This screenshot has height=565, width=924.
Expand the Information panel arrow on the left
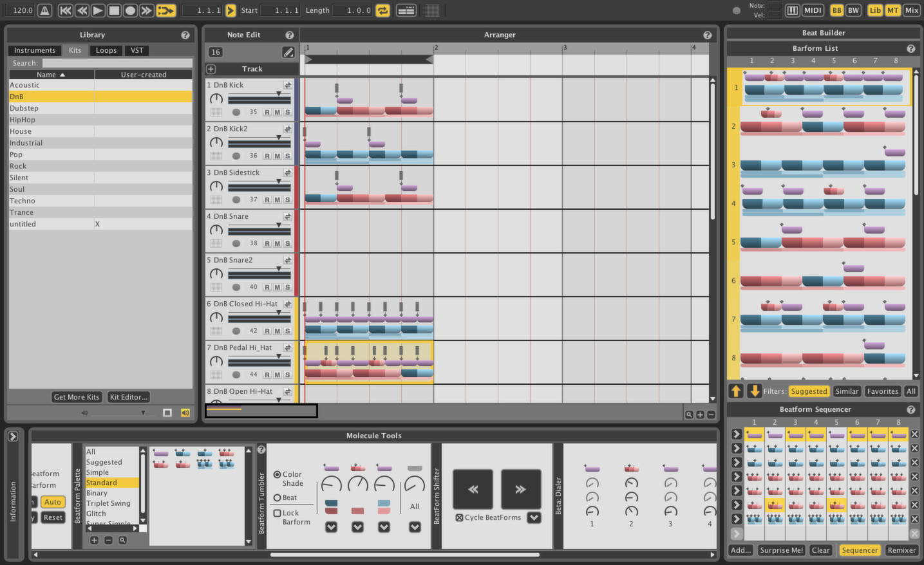coord(13,436)
